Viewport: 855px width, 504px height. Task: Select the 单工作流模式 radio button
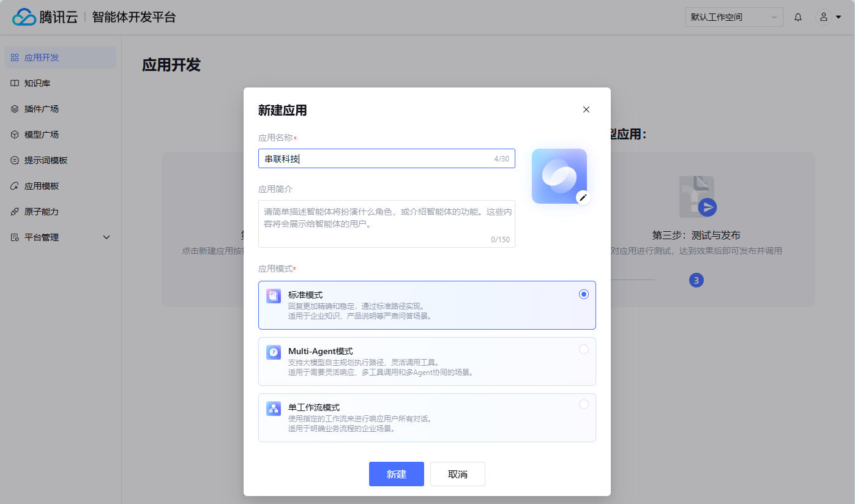point(584,404)
